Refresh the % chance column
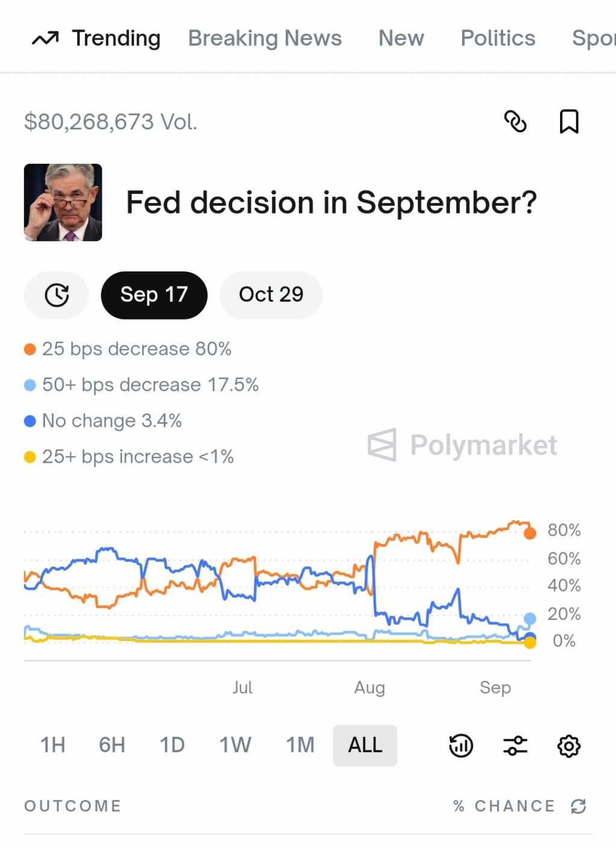 pos(579,806)
